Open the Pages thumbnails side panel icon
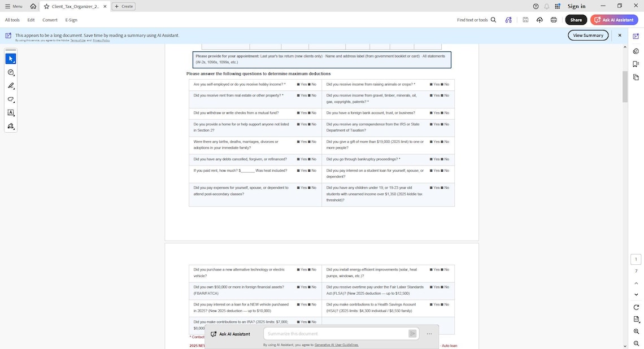 [636, 77]
